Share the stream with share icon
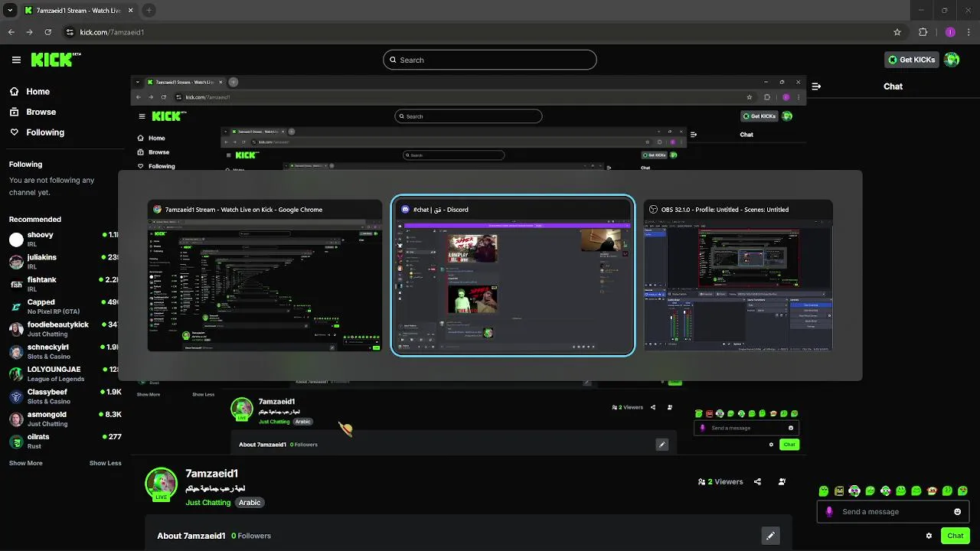The width and height of the screenshot is (980, 551). 757,482
